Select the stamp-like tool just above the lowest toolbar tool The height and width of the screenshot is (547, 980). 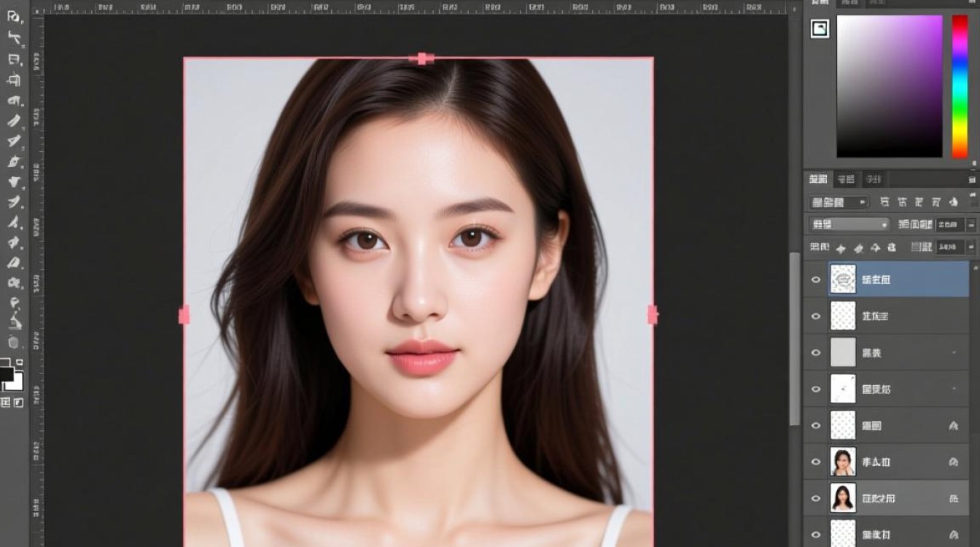tap(15, 321)
